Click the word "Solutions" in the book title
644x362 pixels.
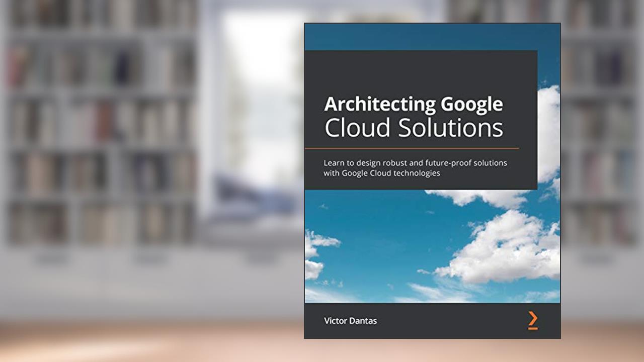(451, 128)
